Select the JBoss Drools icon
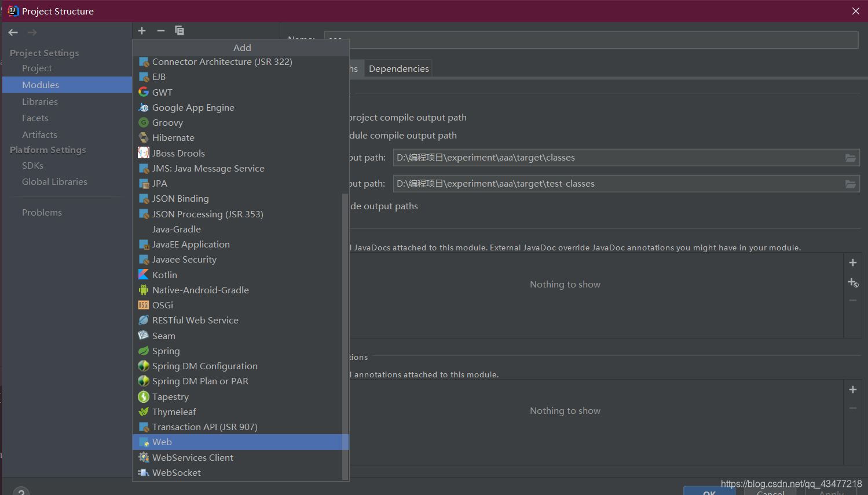 tap(144, 153)
